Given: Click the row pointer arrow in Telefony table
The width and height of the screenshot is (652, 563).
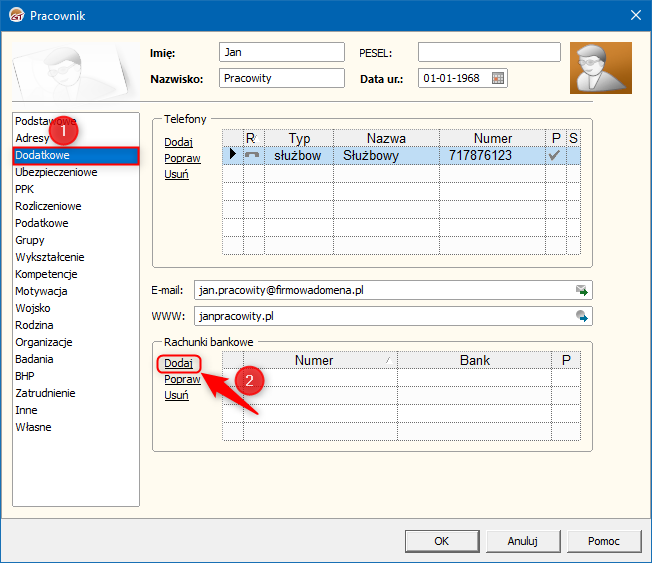Looking at the screenshot, I should click(x=232, y=155).
